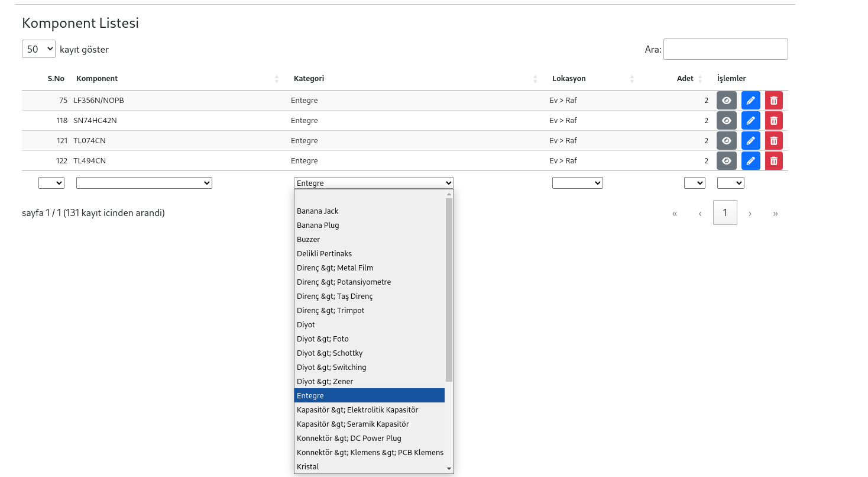Click category list scroll-down arrow
This screenshot has height=477, width=868.
(449, 469)
